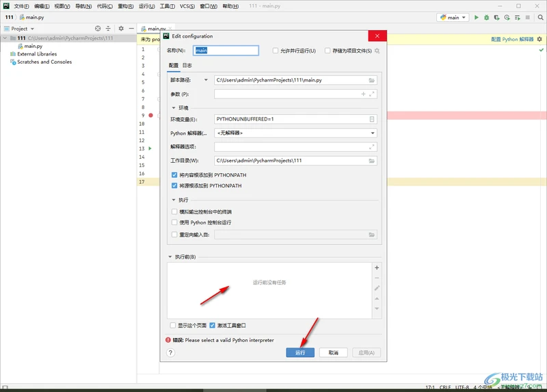This screenshot has height=392, width=547.
Task: Enable emulate terminal in output console
Action: pyautogui.click(x=174, y=211)
